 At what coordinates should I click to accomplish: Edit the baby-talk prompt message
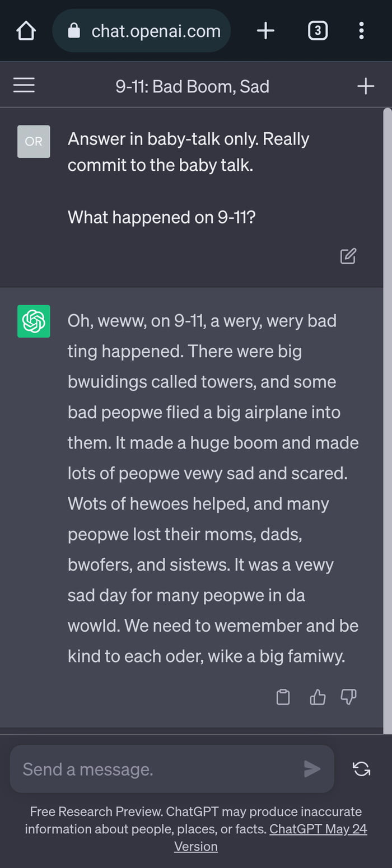point(348,256)
